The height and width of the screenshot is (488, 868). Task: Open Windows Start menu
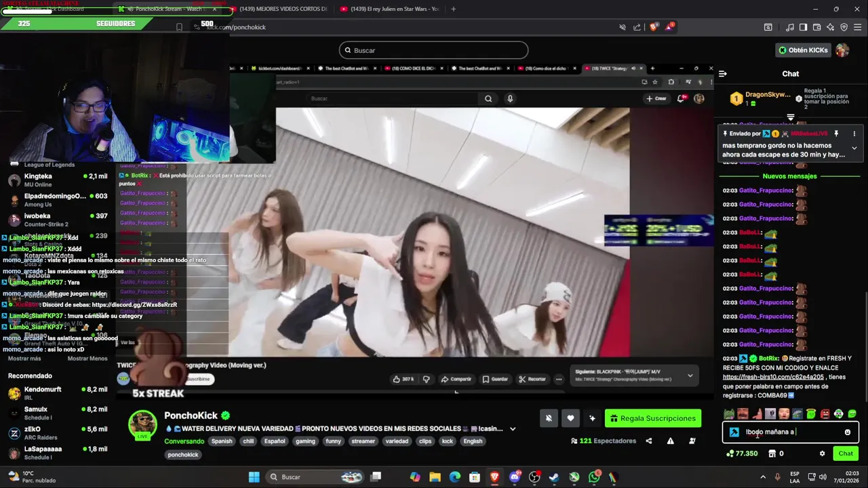tap(254, 476)
